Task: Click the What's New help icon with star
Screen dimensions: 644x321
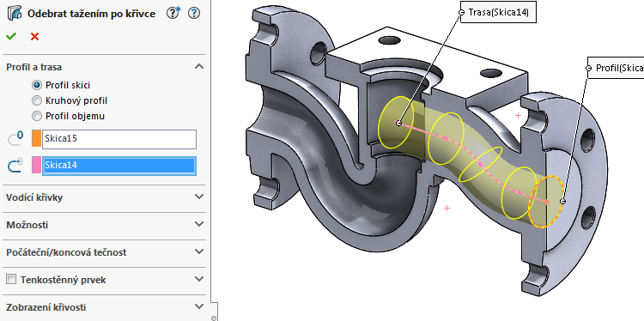Action: 173,14
